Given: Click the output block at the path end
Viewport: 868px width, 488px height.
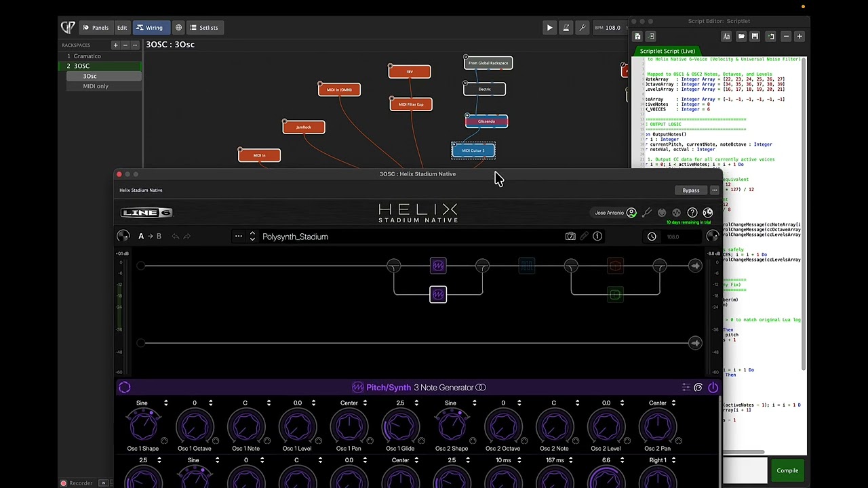Looking at the screenshot, I should click(x=695, y=266).
